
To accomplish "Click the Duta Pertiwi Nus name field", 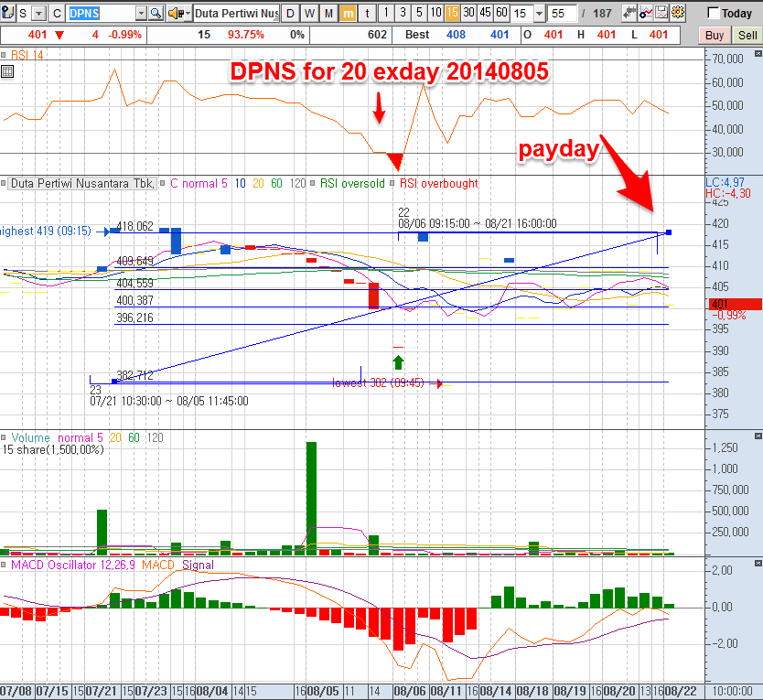I will [x=236, y=14].
